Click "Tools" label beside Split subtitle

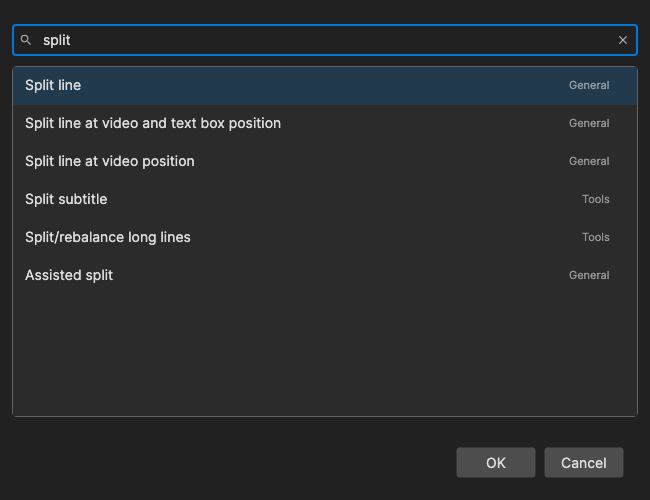tap(596, 199)
